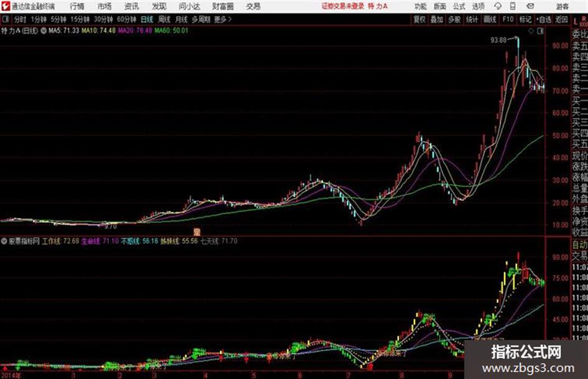Open the F10 company info button
This screenshot has height=379, width=588.
coord(508,19)
